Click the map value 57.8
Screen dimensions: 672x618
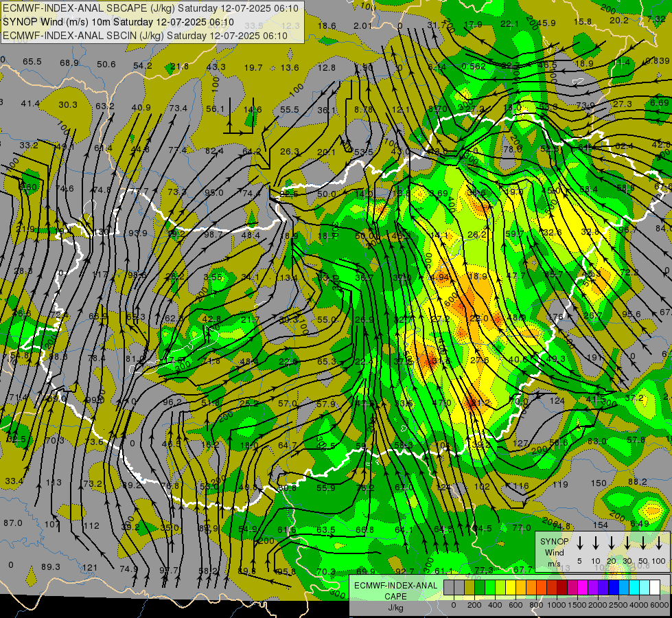point(636,439)
